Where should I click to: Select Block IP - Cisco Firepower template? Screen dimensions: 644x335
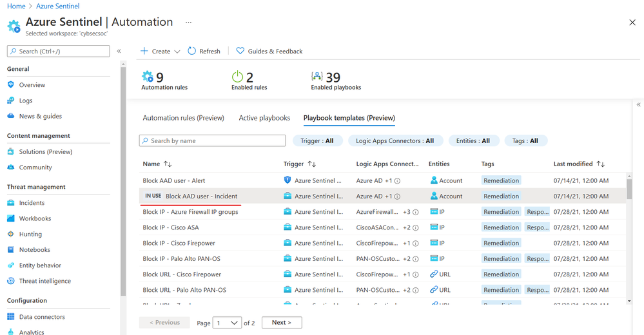coord(179,243)
